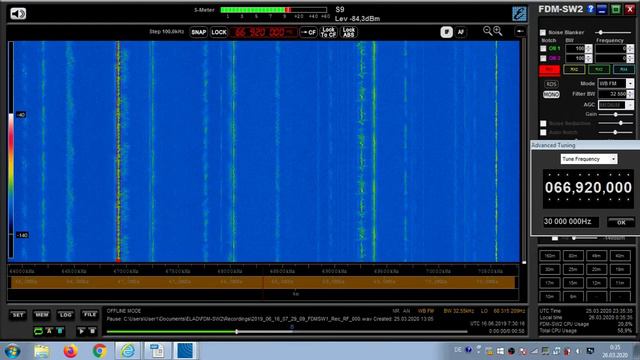Click the red frequency display readout

[264, 32]
